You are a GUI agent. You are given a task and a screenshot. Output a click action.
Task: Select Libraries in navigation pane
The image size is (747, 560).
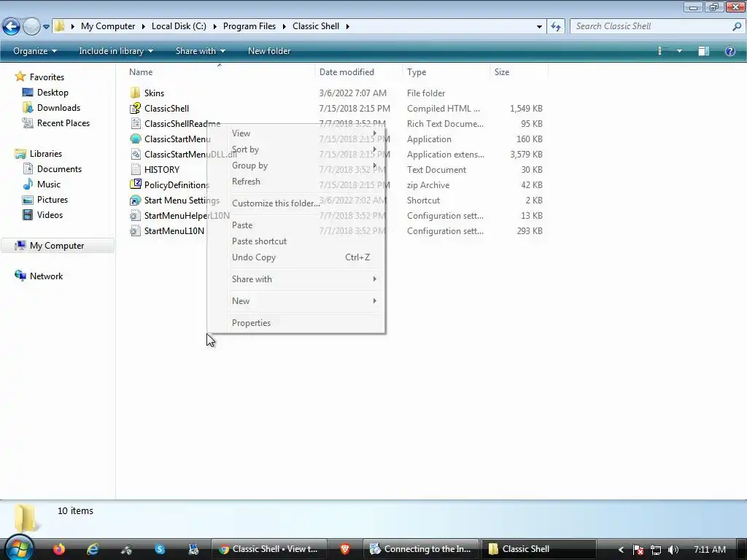click(x=46, y=154)
